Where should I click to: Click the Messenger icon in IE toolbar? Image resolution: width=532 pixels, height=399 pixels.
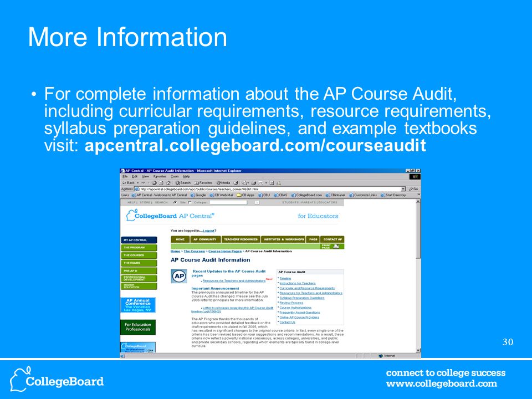279,183
